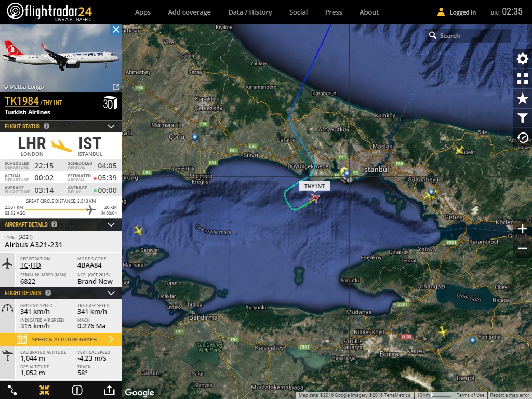The height and width of the screenshot is (399, 532).
Task: Collapse the Flight Status section
Action: (x=111, y=126)
